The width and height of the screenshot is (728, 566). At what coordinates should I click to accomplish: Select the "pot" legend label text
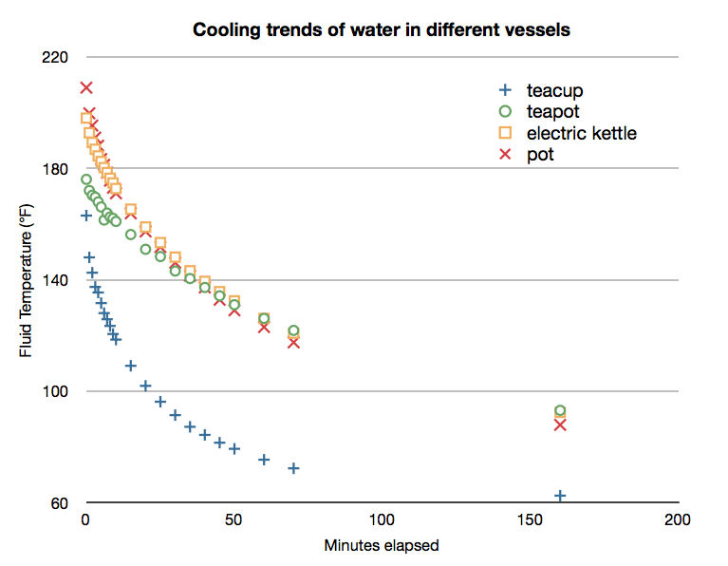pos(540,154)
